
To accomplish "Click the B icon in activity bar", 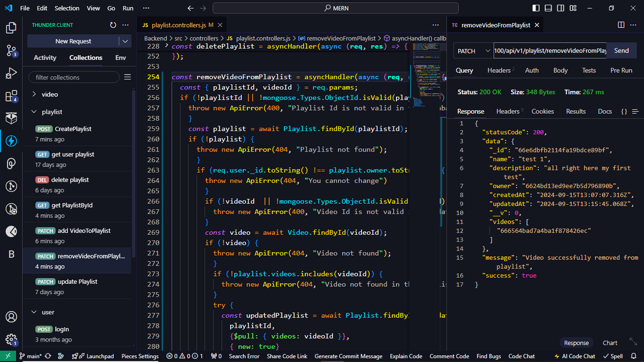I will [x=11, y=254].
